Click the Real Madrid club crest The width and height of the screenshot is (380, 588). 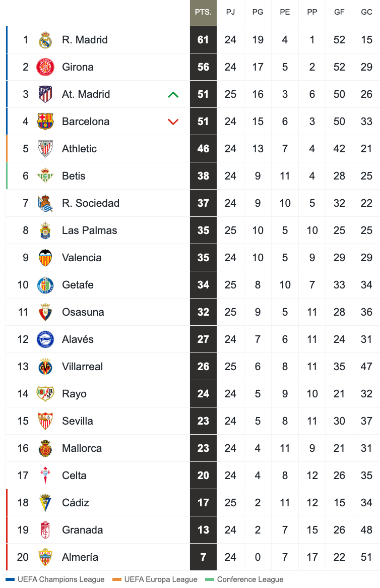point(45,40)
